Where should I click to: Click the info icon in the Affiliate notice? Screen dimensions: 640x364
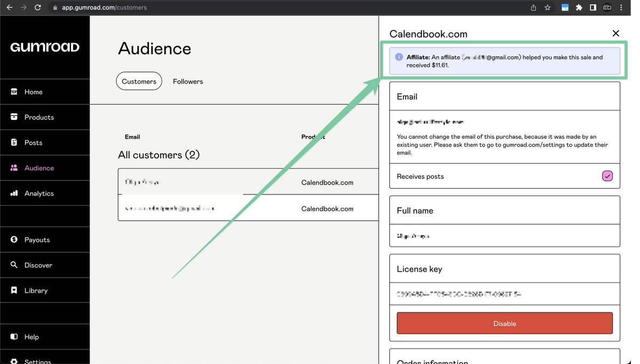click(x=398, y=57)
